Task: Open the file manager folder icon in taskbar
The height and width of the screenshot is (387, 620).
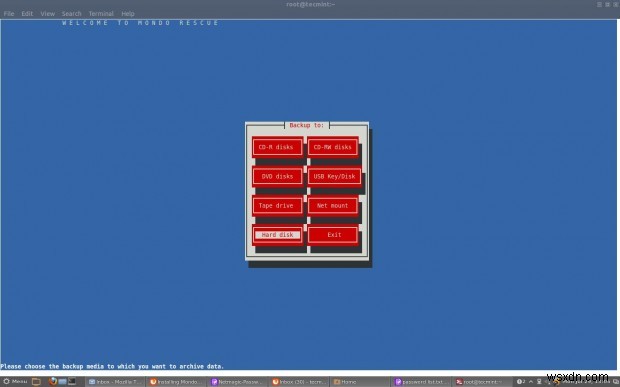Action: (x=36, y=381)
